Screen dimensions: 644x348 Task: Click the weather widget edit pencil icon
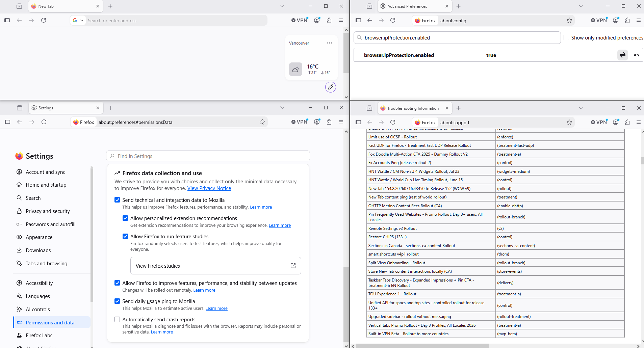(x=331, y=87)
